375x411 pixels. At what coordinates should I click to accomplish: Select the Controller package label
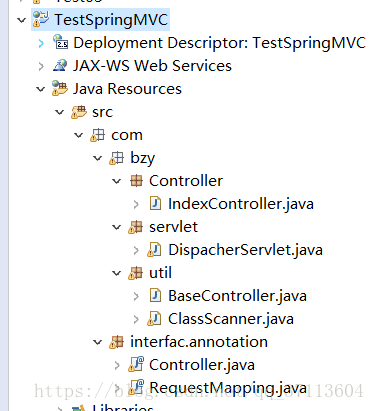(186, 181)
